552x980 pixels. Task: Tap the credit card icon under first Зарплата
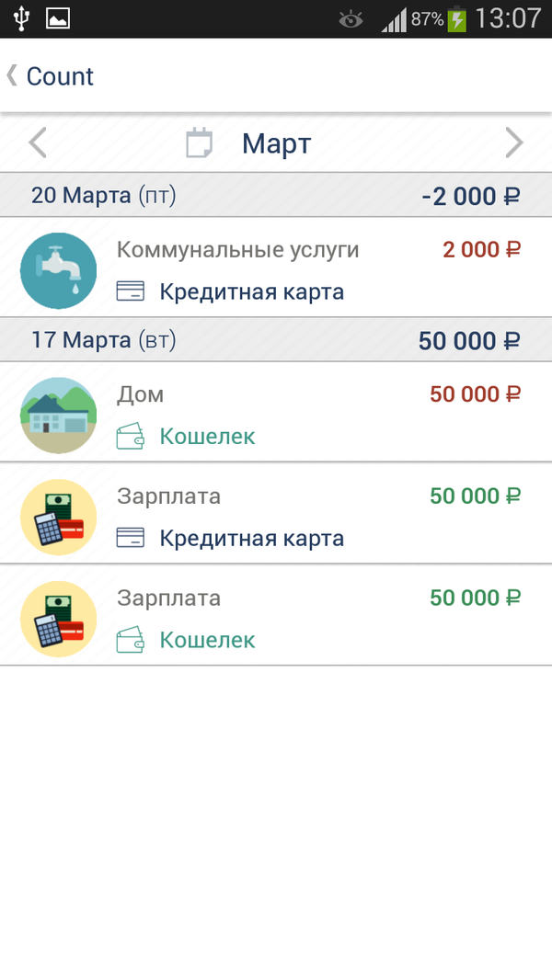[x=131, y=538]
